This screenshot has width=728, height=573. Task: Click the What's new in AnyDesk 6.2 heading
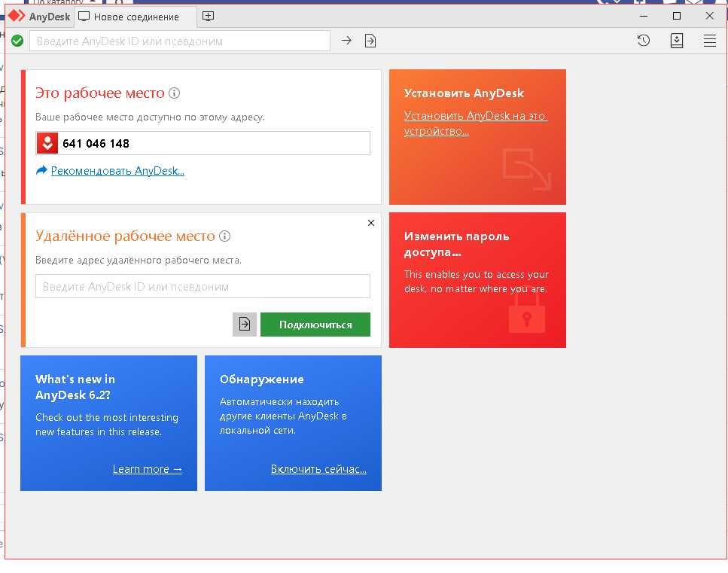(75, 387)
